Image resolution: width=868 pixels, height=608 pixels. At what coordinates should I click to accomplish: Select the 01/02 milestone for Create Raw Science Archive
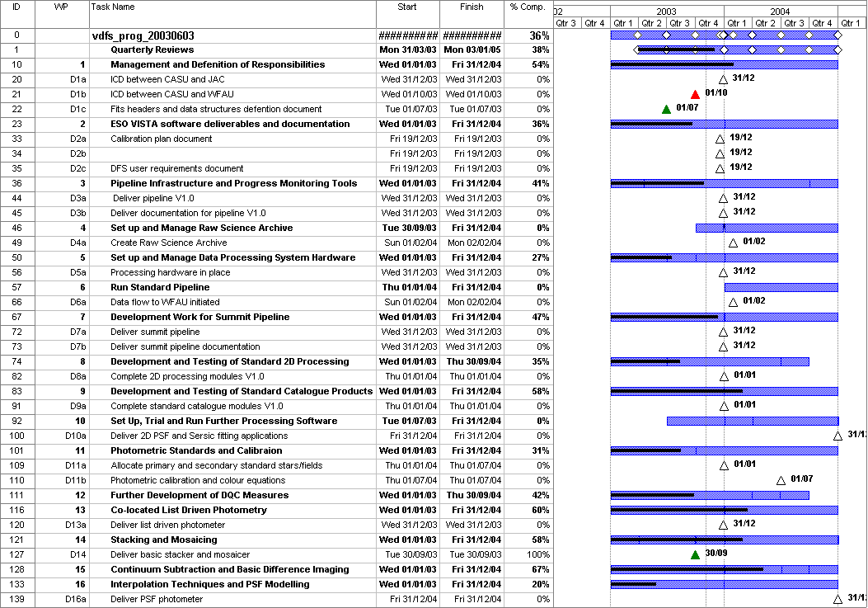(734, 243)
